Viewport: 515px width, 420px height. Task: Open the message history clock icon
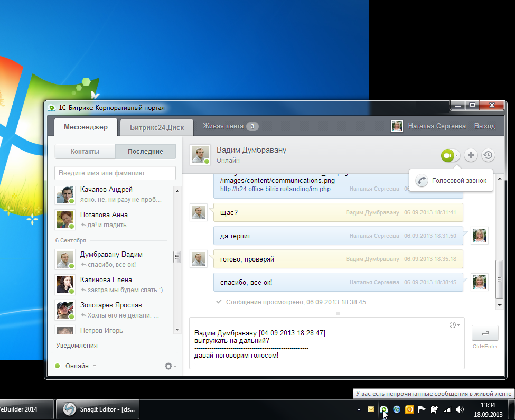pos(488,155)
